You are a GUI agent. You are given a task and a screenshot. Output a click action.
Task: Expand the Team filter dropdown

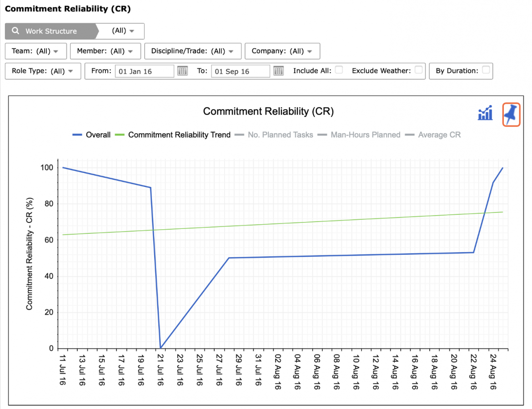[x=35, y=51]
